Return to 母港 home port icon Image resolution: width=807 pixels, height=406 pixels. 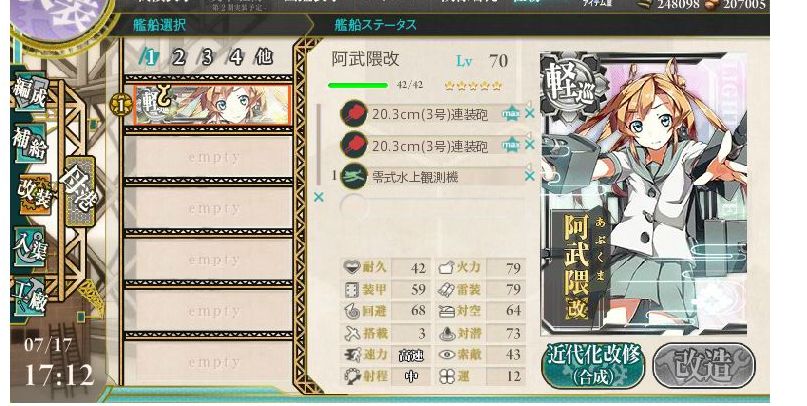click(79, 190)
